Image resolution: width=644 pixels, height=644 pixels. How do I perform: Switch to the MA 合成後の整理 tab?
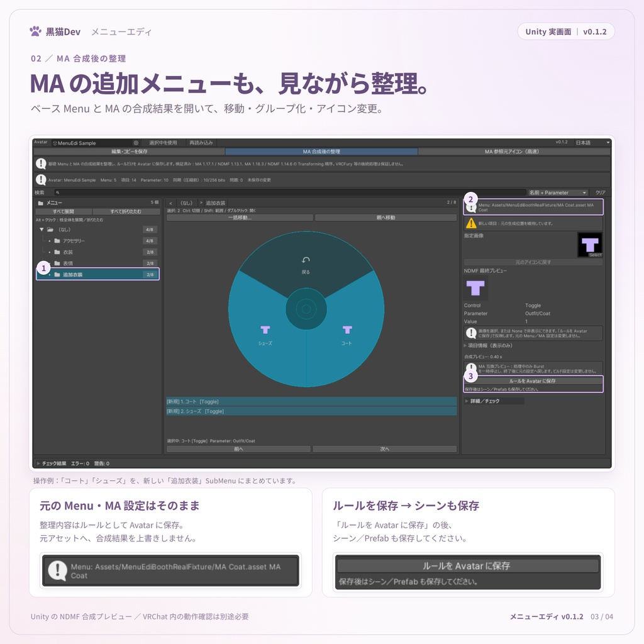tap(321, 152)
